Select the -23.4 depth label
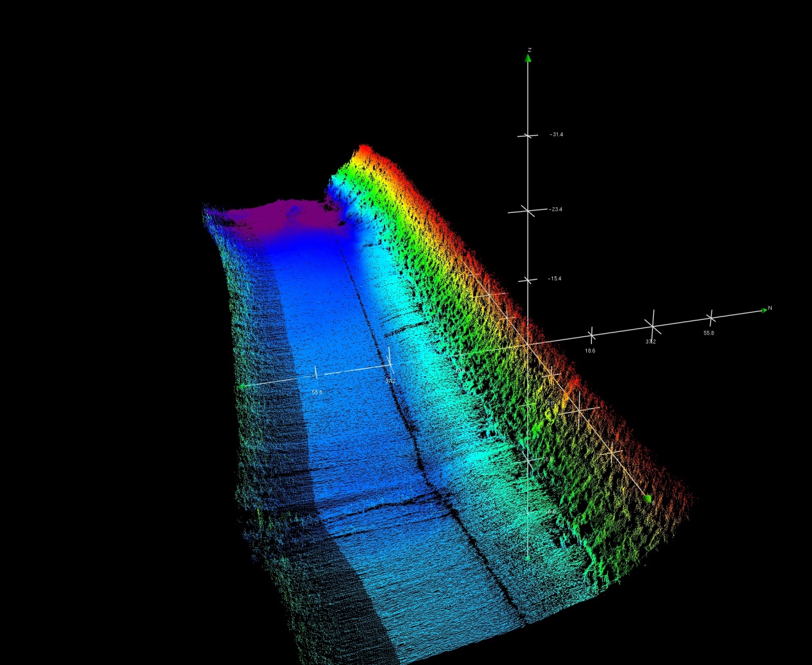Viewport: 812px width, 665px height. point(555,210)
